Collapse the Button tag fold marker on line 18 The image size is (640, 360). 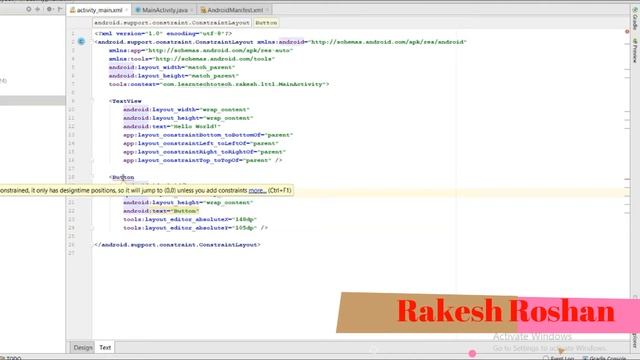pos(92,177)
